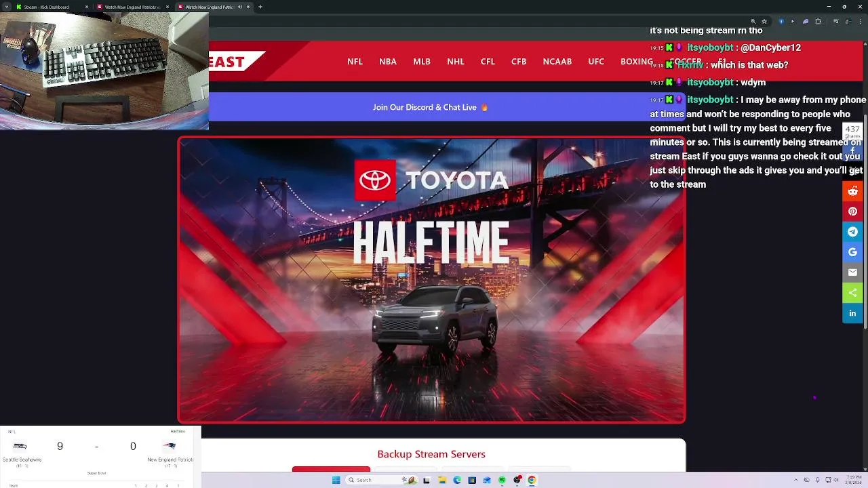Open the clock showing 7:19 PM
Image resolution: width=868 pixels, height=488 pixels.
(853, 480)
